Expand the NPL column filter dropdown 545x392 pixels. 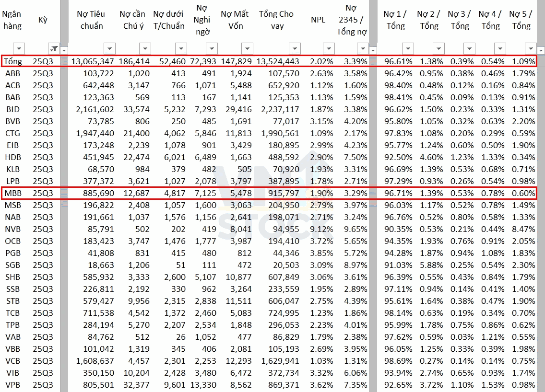pyautogui.click(x=328, y=48)
